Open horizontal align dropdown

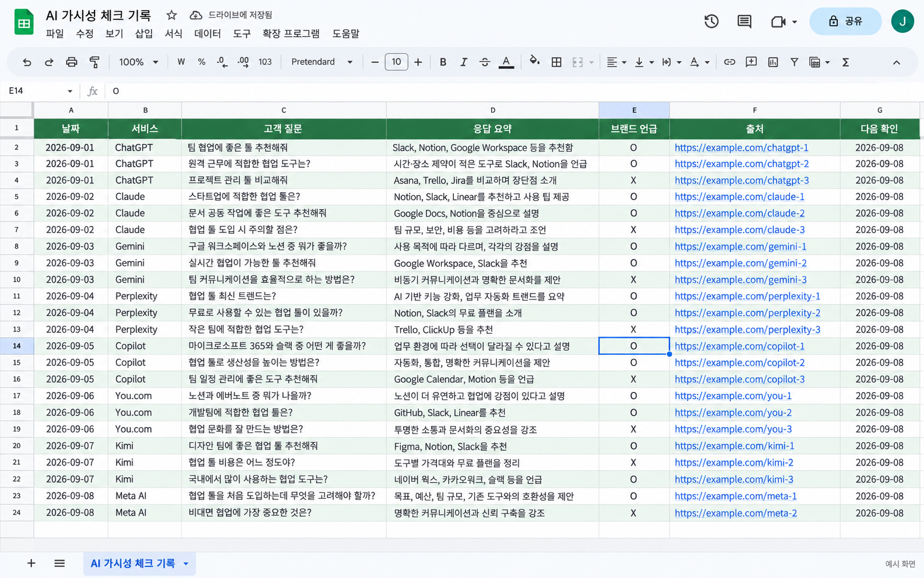pos(616,62)
